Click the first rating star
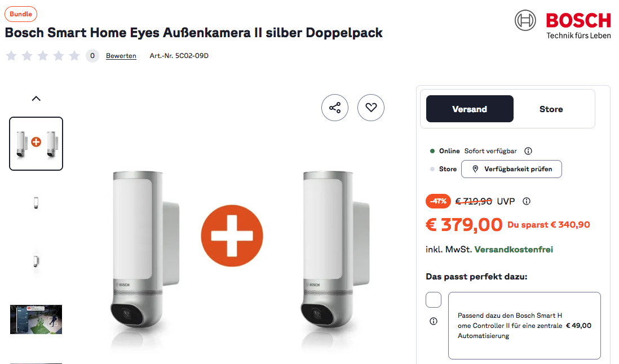The image size is (619, 364). 11,56
